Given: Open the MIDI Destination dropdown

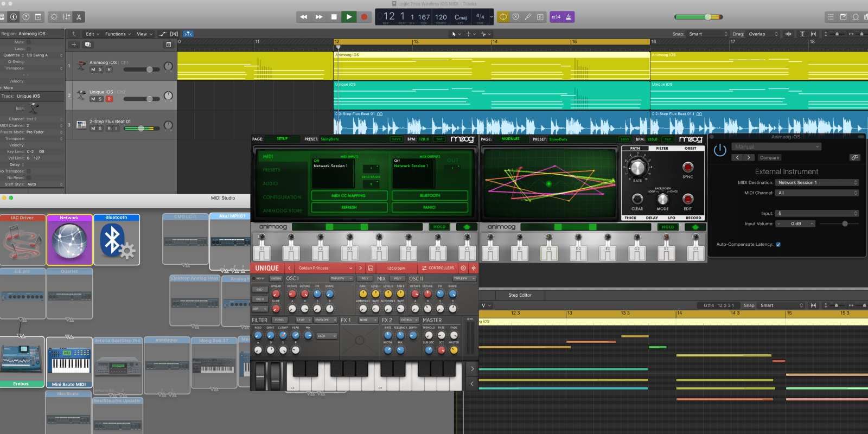Looking at the screenshot, I should pyautogui.click(x=817, y=182).
